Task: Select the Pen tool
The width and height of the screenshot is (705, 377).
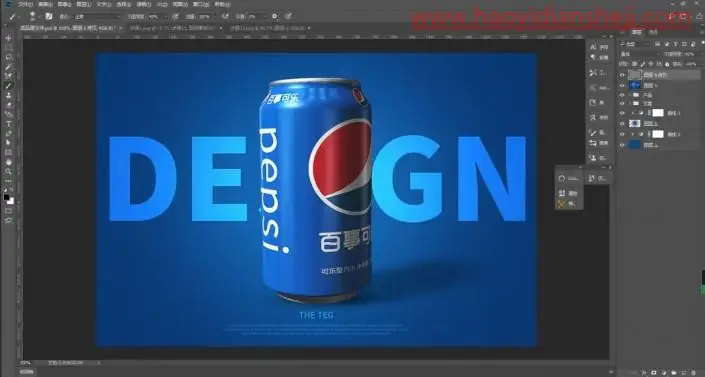Action: 9,134
